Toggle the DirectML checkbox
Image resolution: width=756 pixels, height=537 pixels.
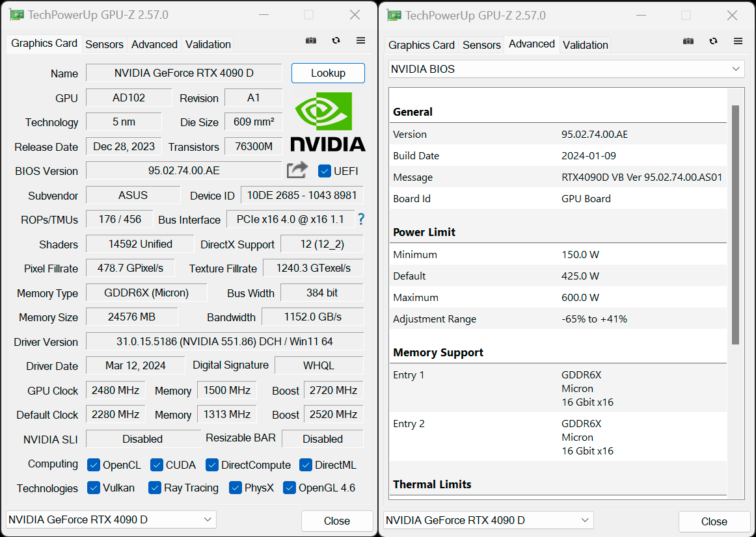[306, 465]
